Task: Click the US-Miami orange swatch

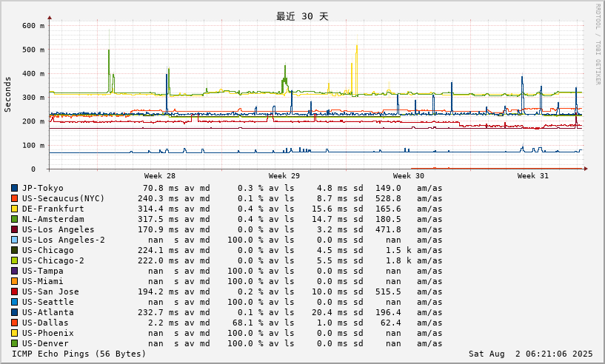Action: coord(14,281)
